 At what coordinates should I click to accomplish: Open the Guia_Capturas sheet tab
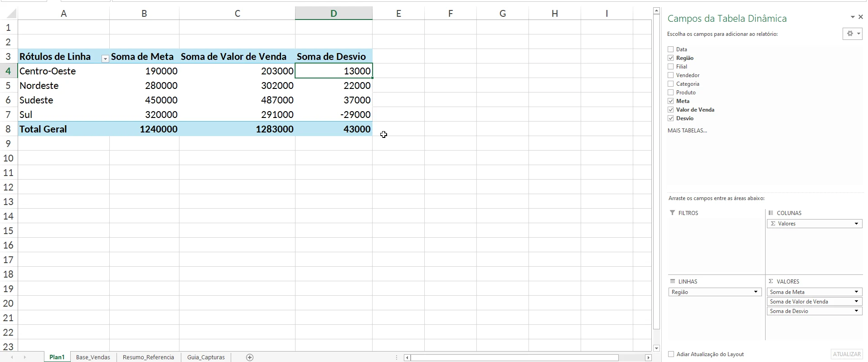pos(206,357)
